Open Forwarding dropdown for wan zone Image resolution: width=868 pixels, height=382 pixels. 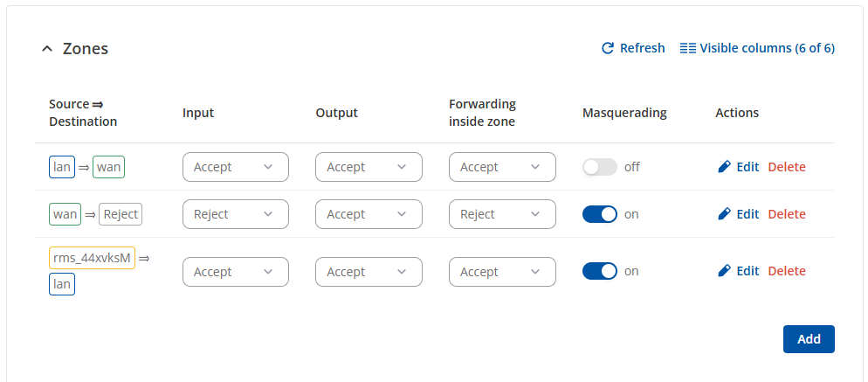[502, 214]
